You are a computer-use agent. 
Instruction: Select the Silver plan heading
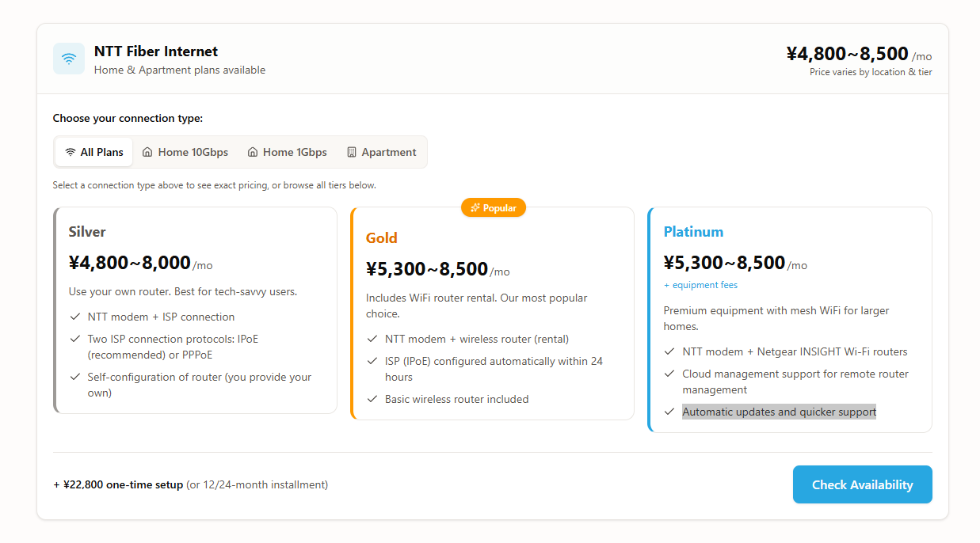(x=87, y=232)
